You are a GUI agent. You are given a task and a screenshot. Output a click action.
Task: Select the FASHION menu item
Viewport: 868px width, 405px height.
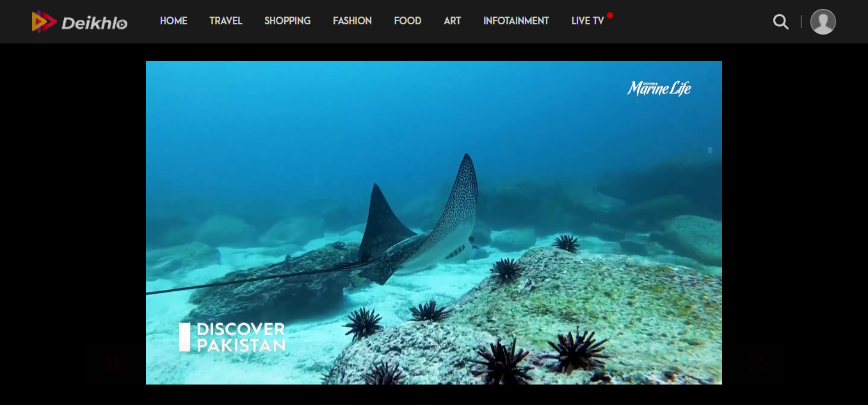coord(352,21)
